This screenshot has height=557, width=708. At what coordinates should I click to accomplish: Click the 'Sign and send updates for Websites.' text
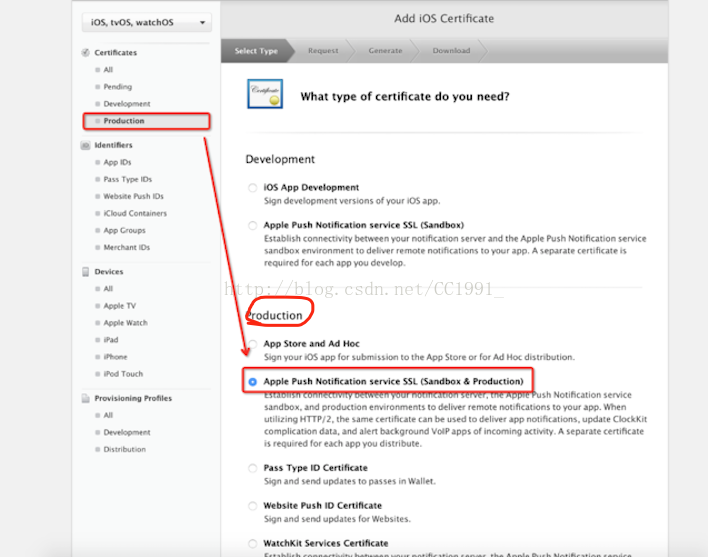click(x=337, y=519)
